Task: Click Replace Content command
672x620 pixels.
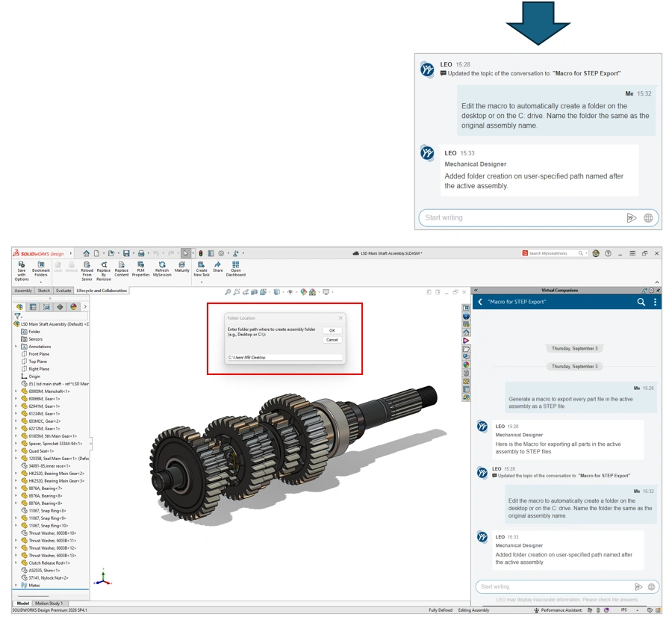Action: (x=121, y=269)
